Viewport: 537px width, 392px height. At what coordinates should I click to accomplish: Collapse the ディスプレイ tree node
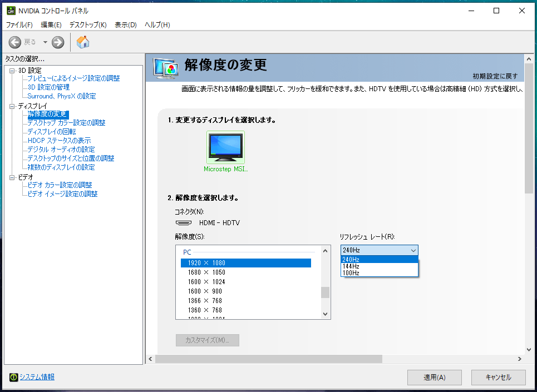coord(12,106)
